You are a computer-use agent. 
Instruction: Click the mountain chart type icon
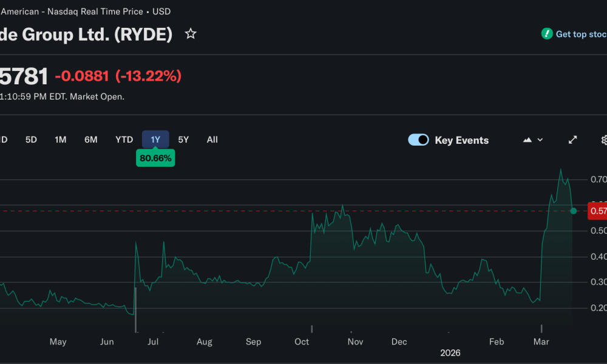[527, 140]
